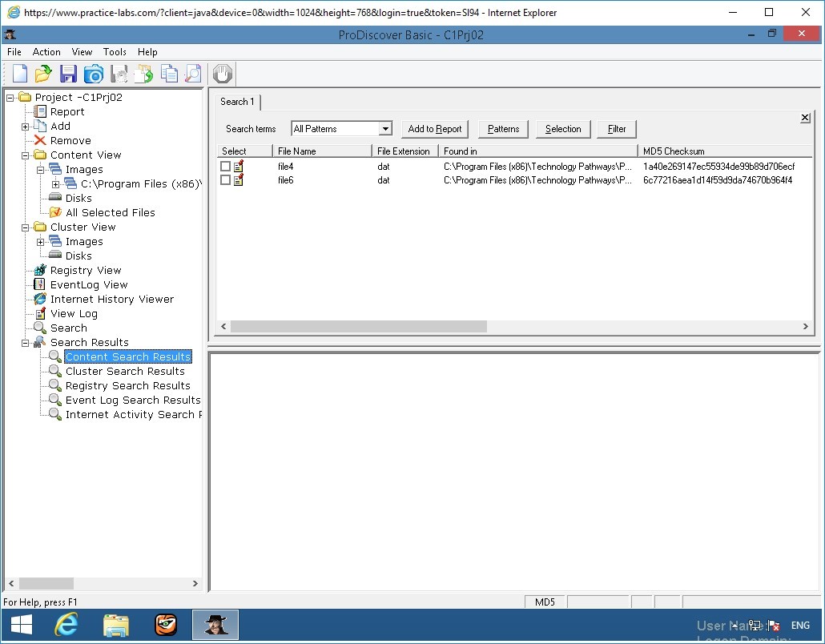Image resolution: width=825 pixels, height=644 pixels.
Task: Open the Action menu
Action: click(46, 51)
